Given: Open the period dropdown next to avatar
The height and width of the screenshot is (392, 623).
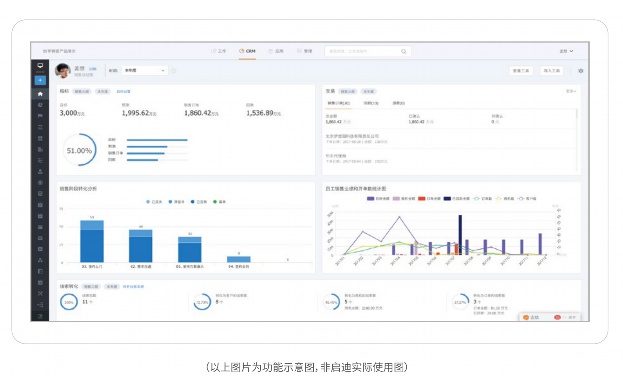Looking at the screenshot, I should pyautogui.click(x=145, y=70).
